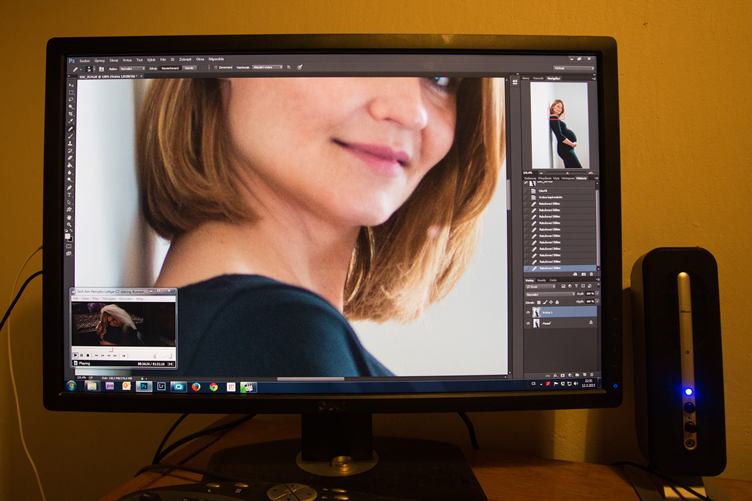Click Navzorkovaný source button in options bar
Image resolution: width=752 pixels, height=501 pixels.
(x=171, y=68)
